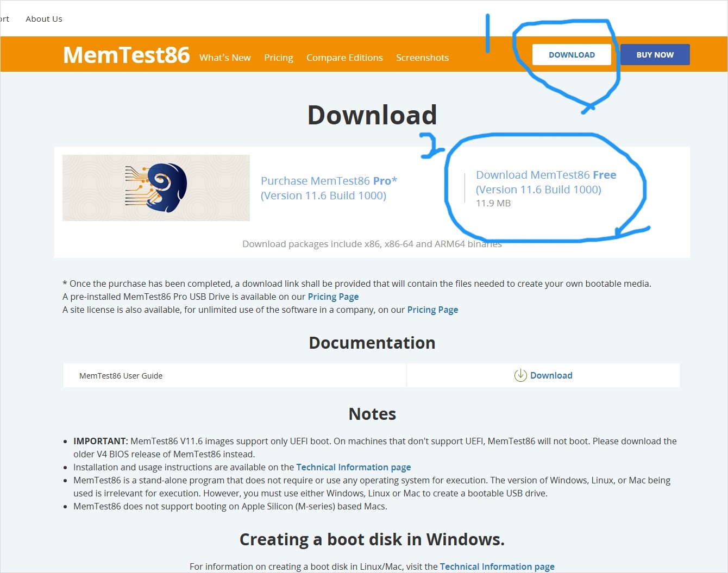Viewport: 728px width, 573px height.
Task: Select the Screenshots nav item
Action: pyautogui.click(x=422, y=58)
